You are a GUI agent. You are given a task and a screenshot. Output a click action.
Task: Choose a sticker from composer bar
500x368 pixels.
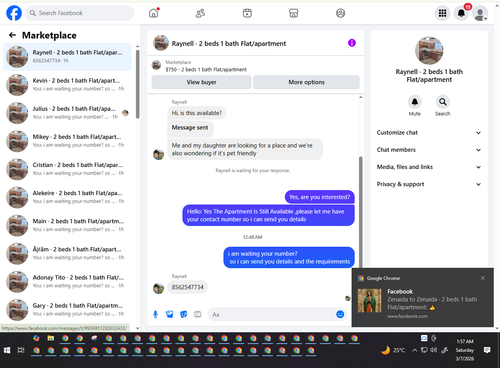184,314
